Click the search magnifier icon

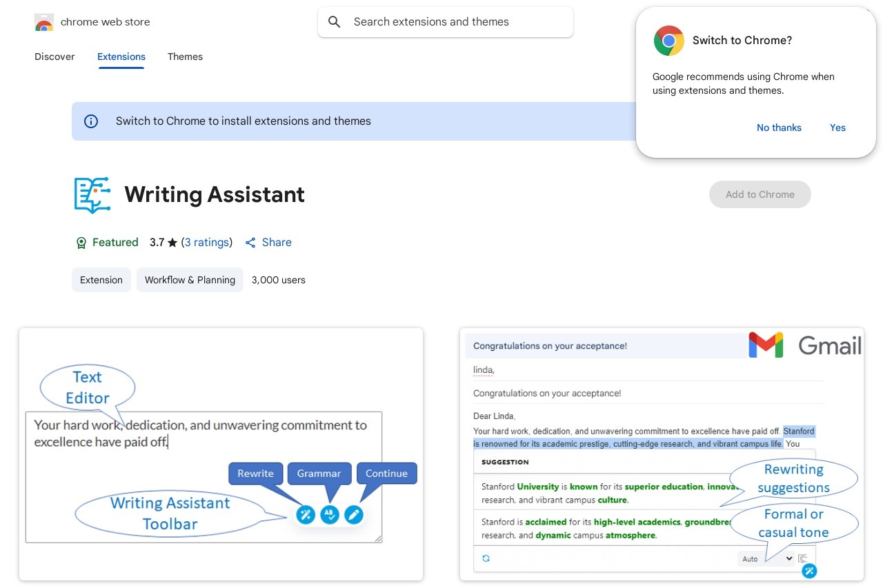click(x=335, y=22)
